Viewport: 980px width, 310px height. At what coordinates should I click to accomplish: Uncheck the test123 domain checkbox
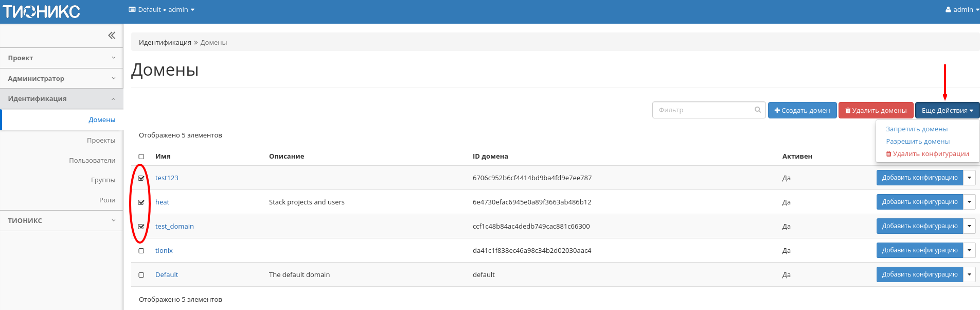coord(141,178)
